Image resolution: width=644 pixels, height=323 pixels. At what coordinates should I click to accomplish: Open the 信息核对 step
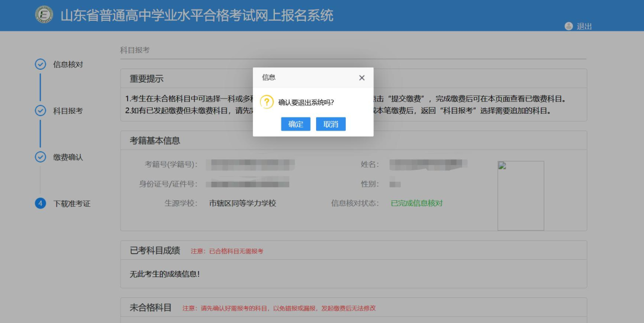point(68,64)
